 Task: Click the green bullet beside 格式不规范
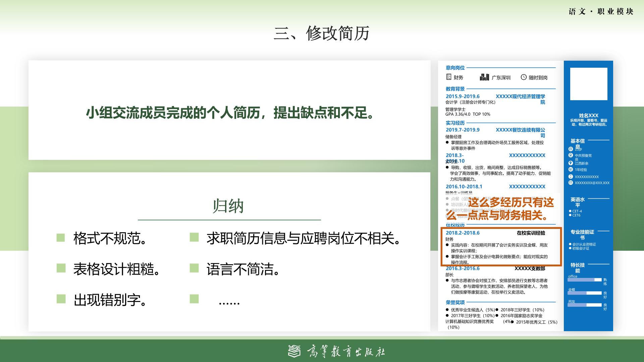[x=61, y=238]
